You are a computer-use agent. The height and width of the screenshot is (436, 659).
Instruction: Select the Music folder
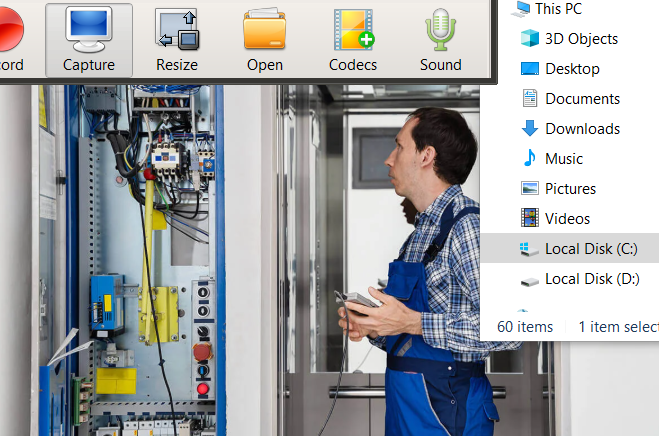pos(563,159)
